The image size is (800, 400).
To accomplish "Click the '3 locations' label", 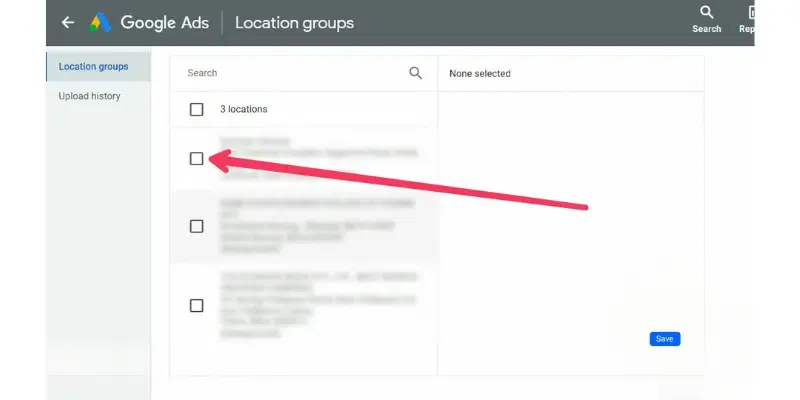I will click(243, 109).
